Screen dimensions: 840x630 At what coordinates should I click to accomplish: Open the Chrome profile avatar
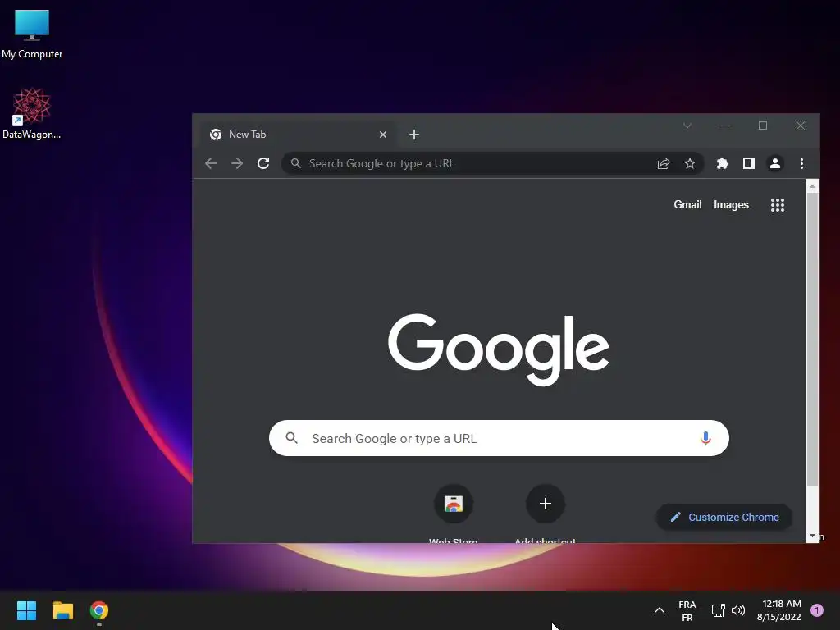(x=774, y=163)
